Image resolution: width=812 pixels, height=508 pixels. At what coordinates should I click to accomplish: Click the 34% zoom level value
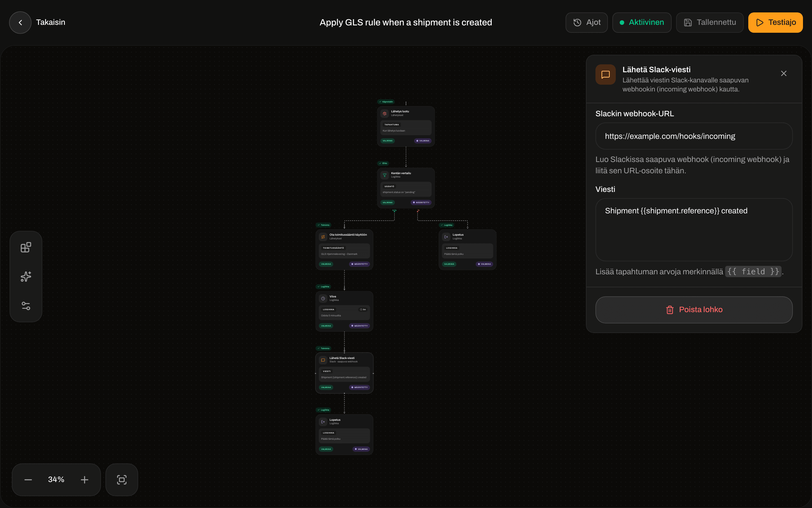pos(56,479)
